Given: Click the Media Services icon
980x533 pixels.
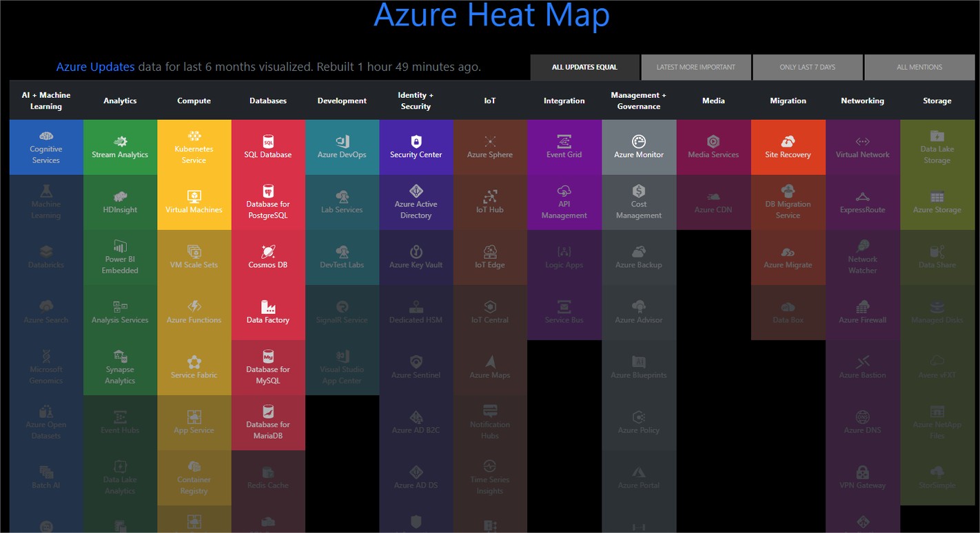Looking at the screenshot, I should click(x=713, y=141).
